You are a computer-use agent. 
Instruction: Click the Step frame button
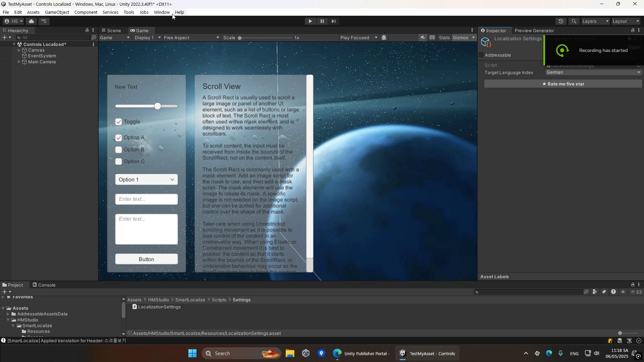[333, 21]
